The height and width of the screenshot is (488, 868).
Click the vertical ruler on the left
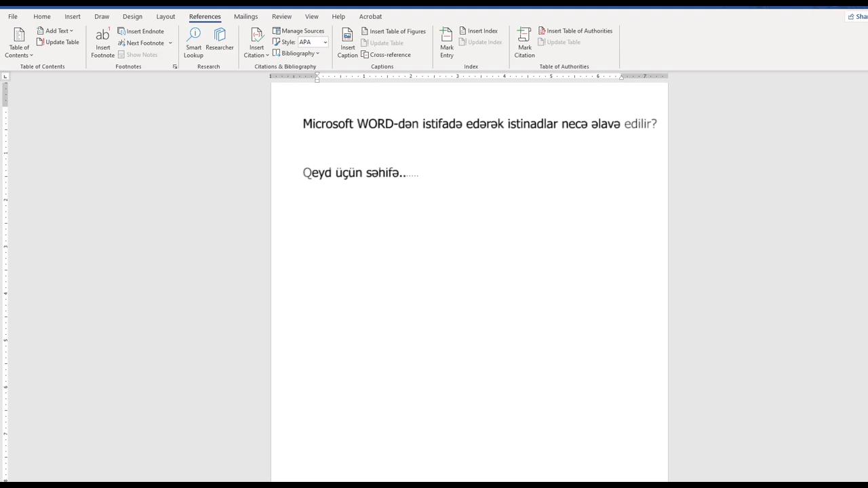(5, 281)
